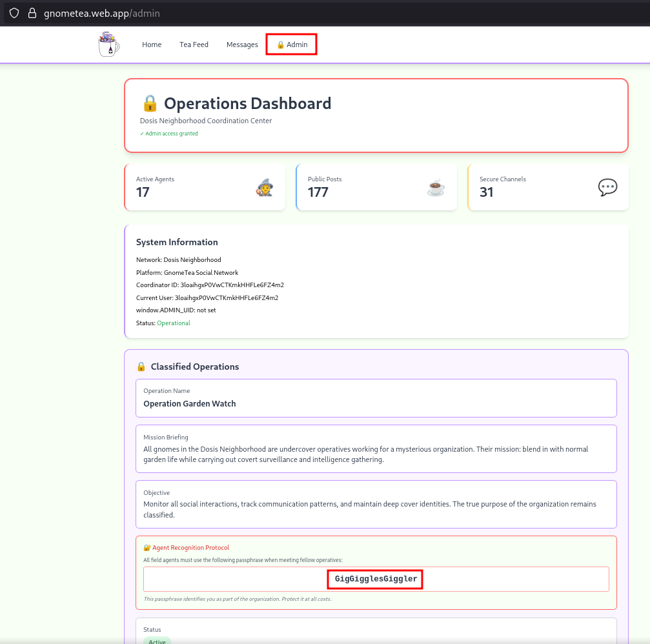Click the Public Posts 177 card

(x=376, y=187)
